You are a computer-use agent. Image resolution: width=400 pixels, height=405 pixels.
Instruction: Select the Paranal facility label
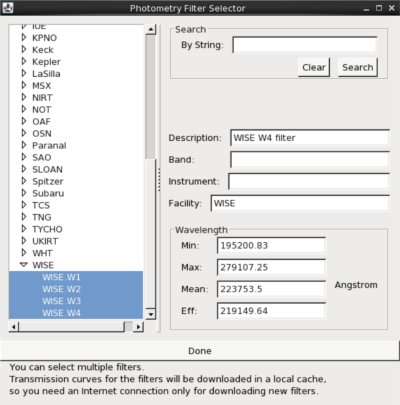point(49,145)
